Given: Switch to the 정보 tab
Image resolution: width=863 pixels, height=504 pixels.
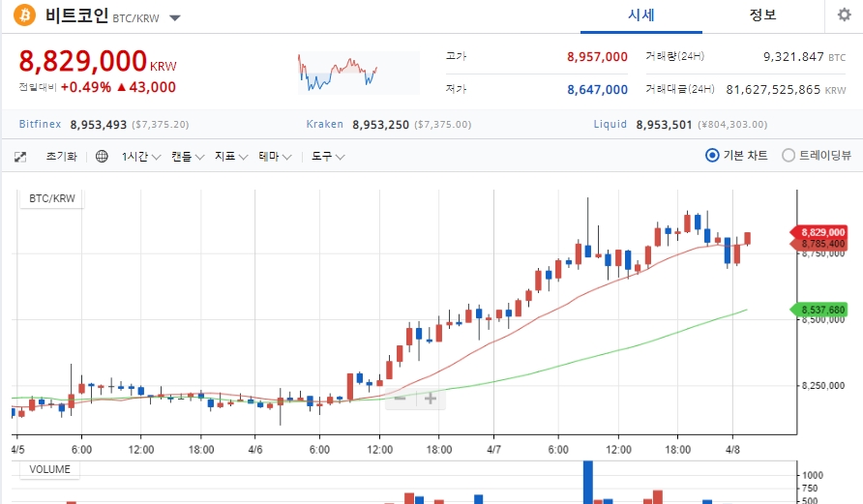Looking at the screenshot, I should [762, 15].
